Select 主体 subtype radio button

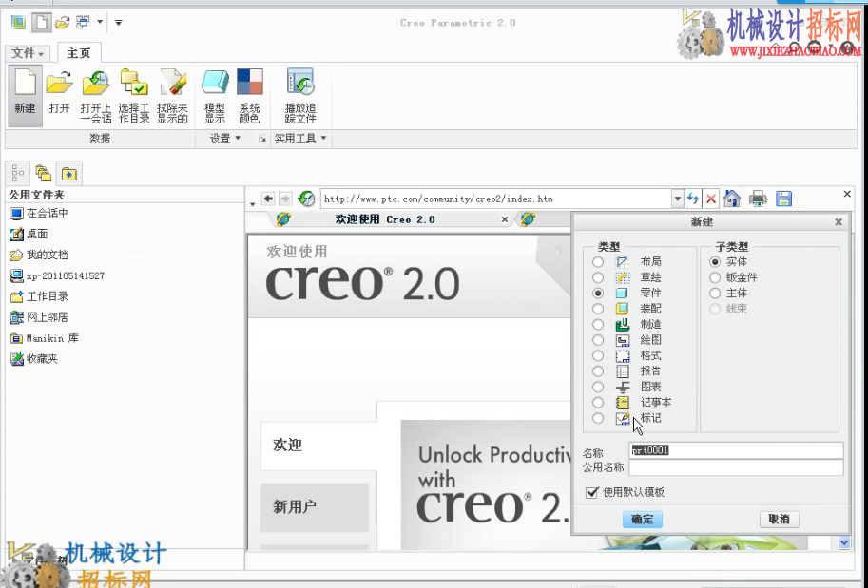coord(715,293)
